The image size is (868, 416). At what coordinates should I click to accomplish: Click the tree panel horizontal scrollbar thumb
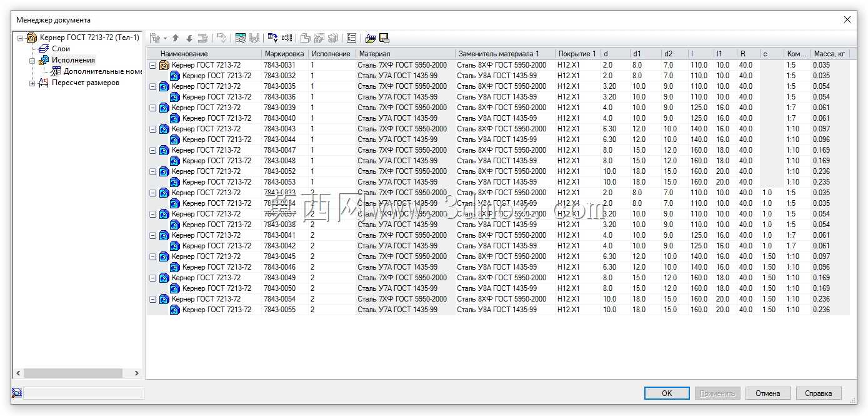pyautogui.click(x=73, y=373)
